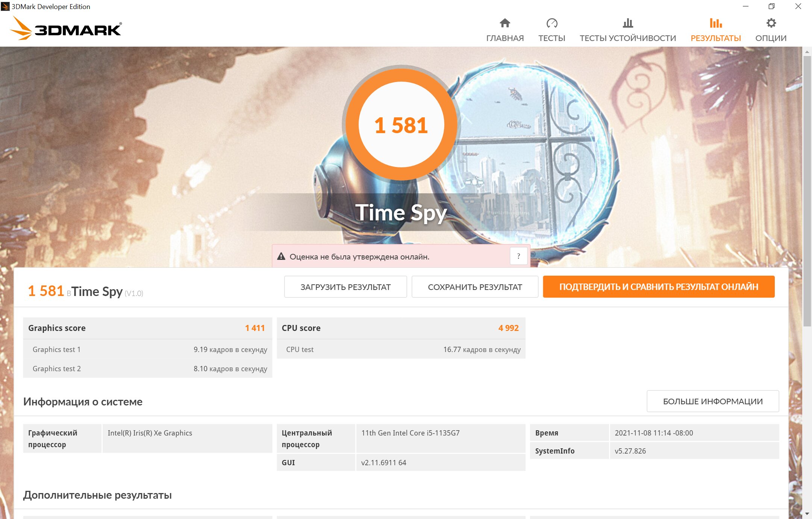This screenshot has height=519, width=812.
Task: Click scrollbar down arrow
Action: pyautogui.click(x=807, y=514)
